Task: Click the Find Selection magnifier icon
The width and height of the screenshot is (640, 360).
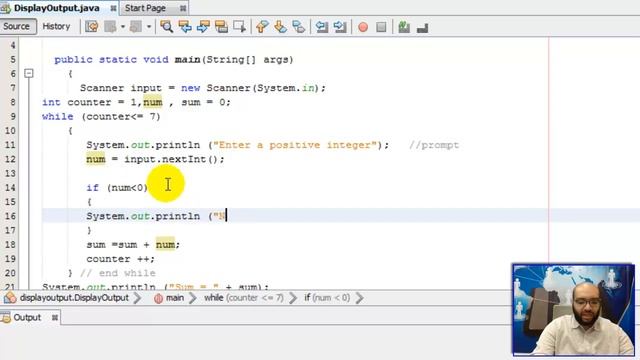Action: [166, 27]
